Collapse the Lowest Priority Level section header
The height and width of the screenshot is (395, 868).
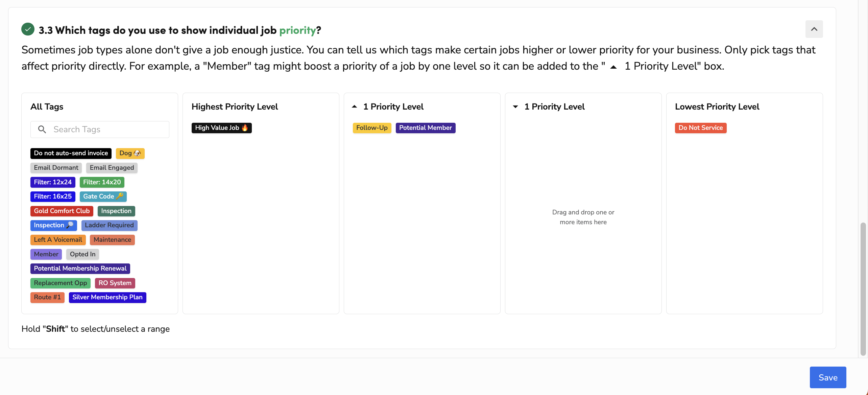[x=717, y=107]
